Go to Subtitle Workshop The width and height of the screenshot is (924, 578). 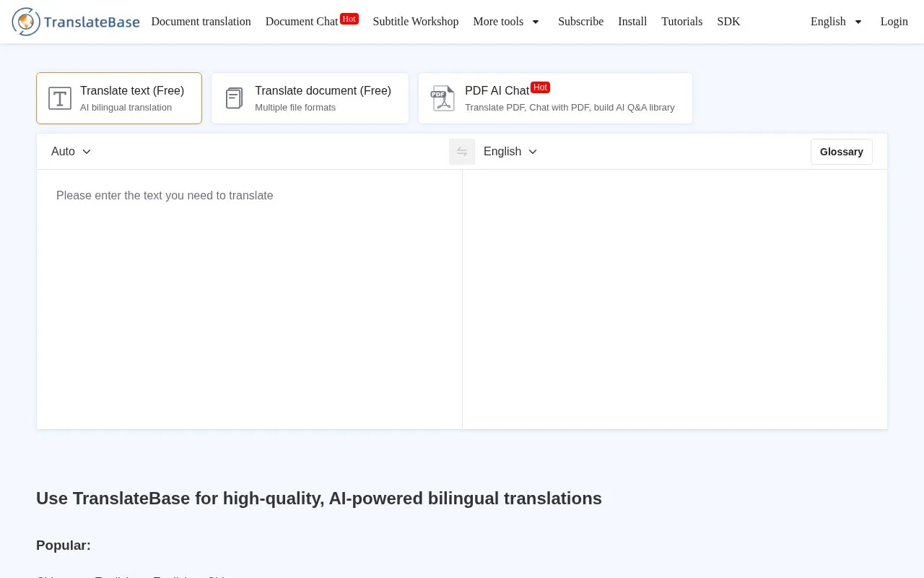click(416, 22)
